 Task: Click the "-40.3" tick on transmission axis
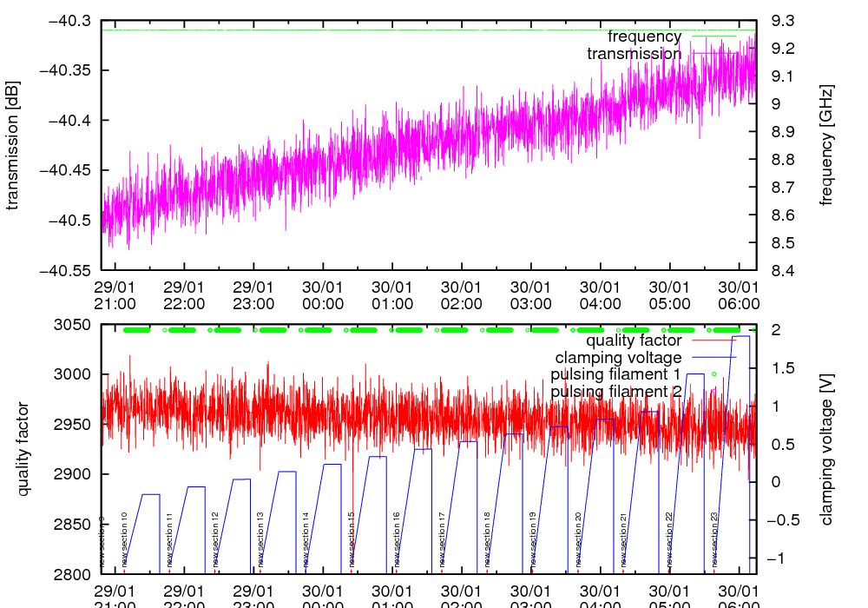[70, 20]
